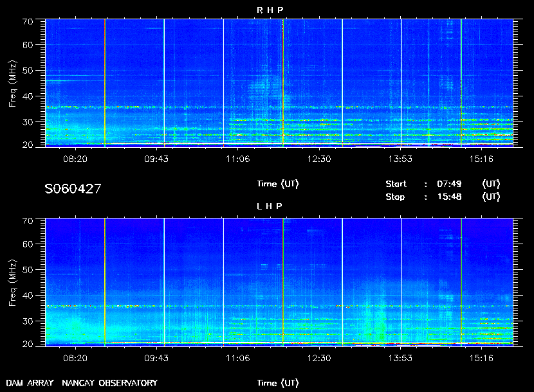Click the 11:06 time tick under RHP plot

click(x=237, y=159)
